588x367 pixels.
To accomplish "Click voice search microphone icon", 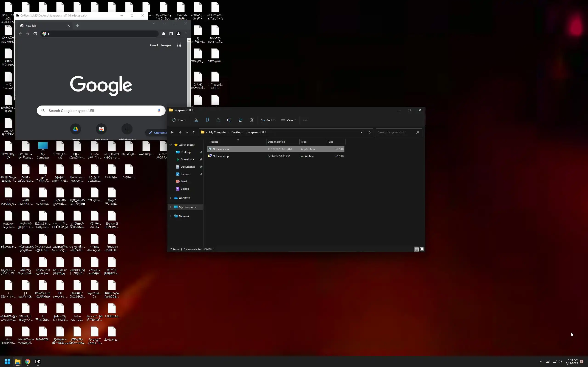I will (x=159, y=111).
